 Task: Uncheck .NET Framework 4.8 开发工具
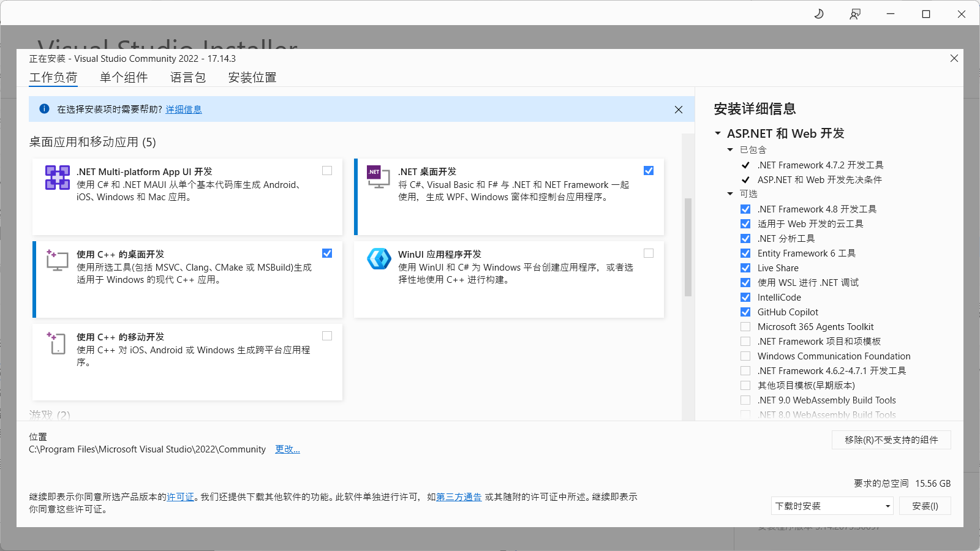(x=745, y=209)
